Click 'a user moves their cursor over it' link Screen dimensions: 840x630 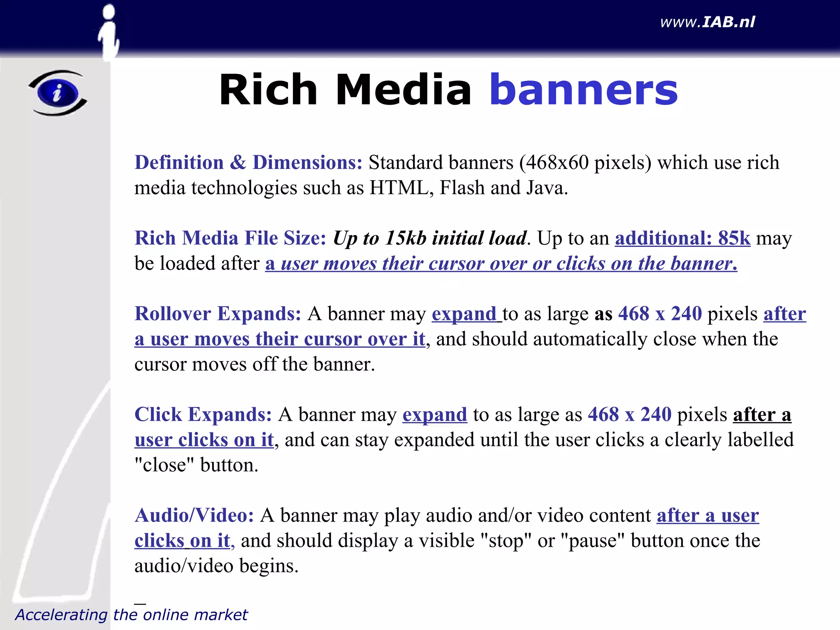280,340
